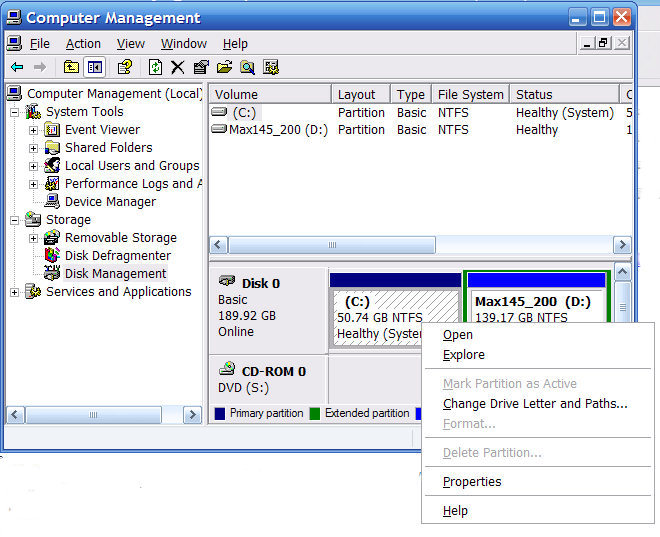Screen dimensions: 660x537
Task: Open the File menu
Action: (x=40, y=44)
